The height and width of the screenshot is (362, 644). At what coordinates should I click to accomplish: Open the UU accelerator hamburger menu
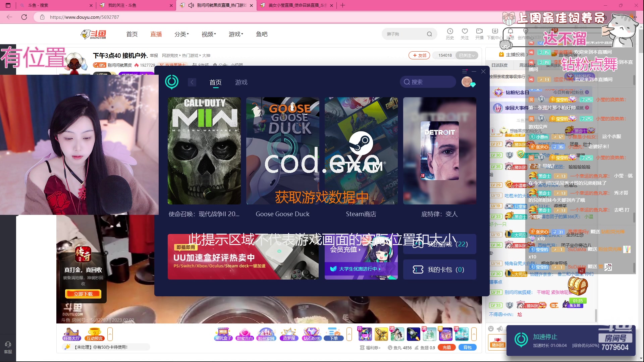pyautogui.click(x=465, y=71)
